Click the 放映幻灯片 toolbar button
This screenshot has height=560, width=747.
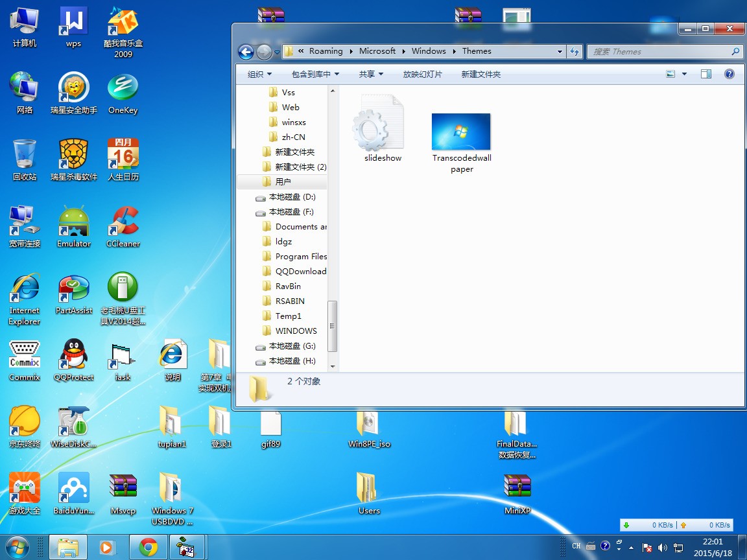click(x=423, y=75)
